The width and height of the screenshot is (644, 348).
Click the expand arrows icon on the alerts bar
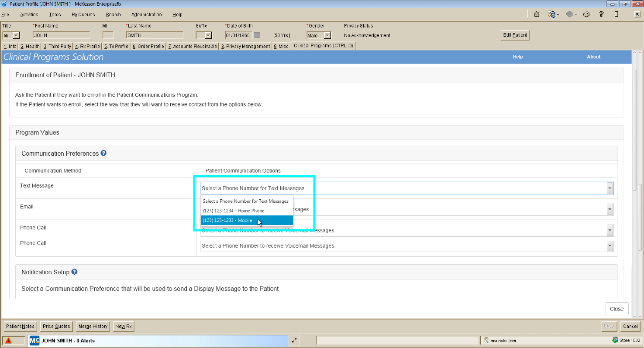[x=294, y=340]
